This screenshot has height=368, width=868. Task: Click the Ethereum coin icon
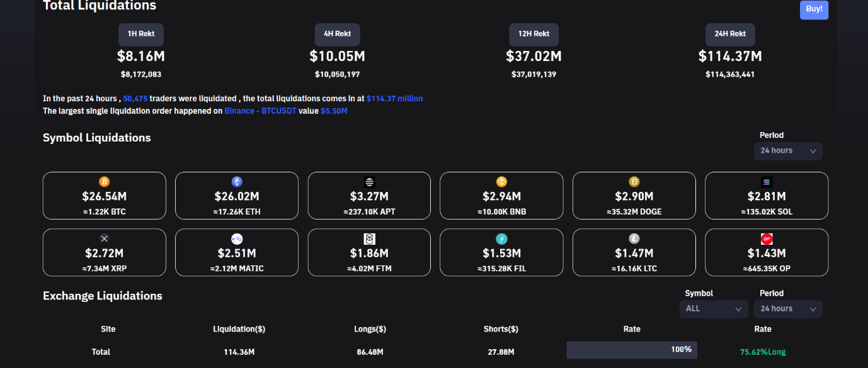click(x=237, y=182)
